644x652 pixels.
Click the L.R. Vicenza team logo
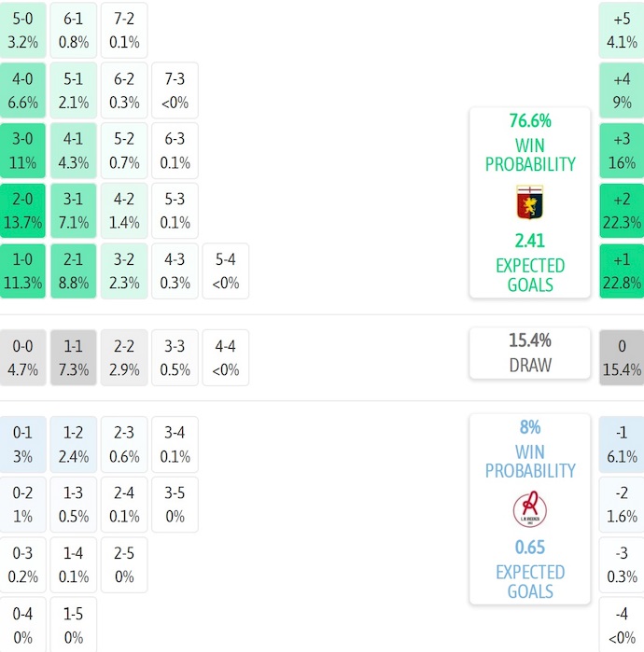(529, 509)
